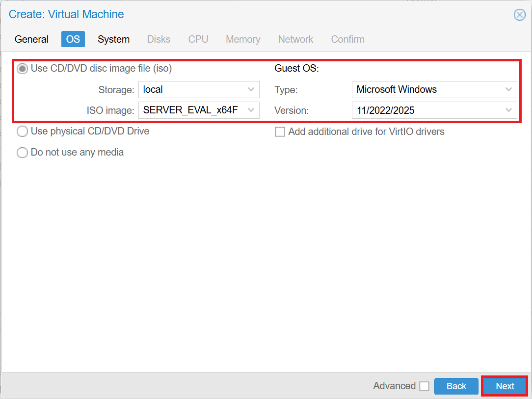Open the OS tab
532x399 pixels.
coord(73,39)
